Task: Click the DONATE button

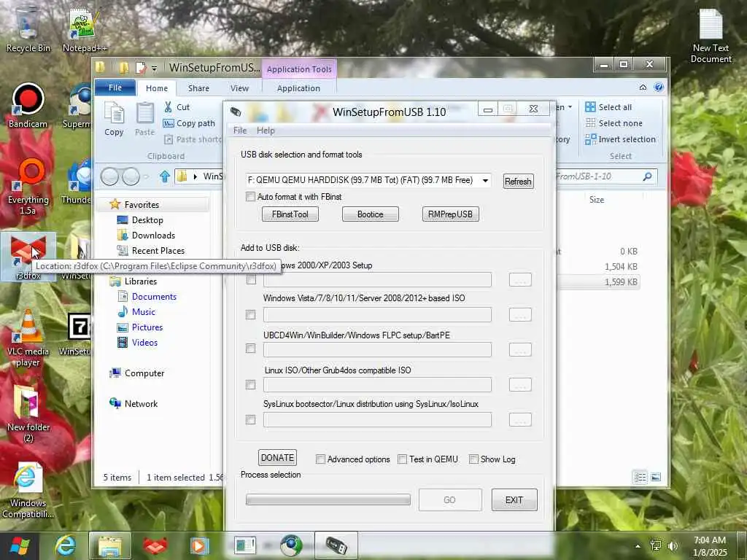Action: point(277,458)
